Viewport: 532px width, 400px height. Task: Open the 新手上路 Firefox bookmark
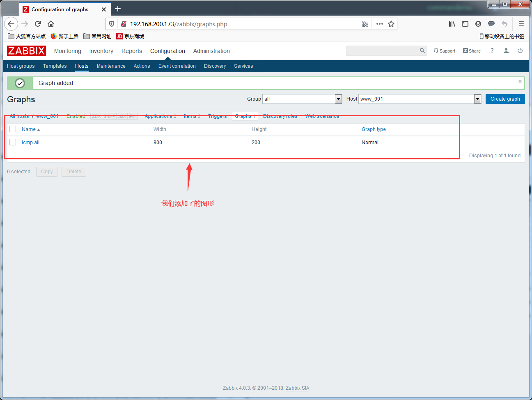[x=64, y=36]
